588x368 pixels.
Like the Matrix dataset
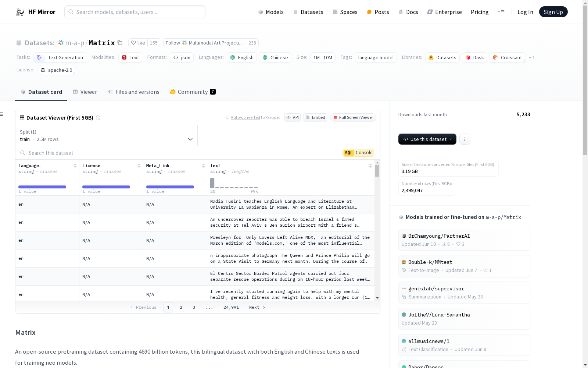pyautogui.click(x=138, y=43)
